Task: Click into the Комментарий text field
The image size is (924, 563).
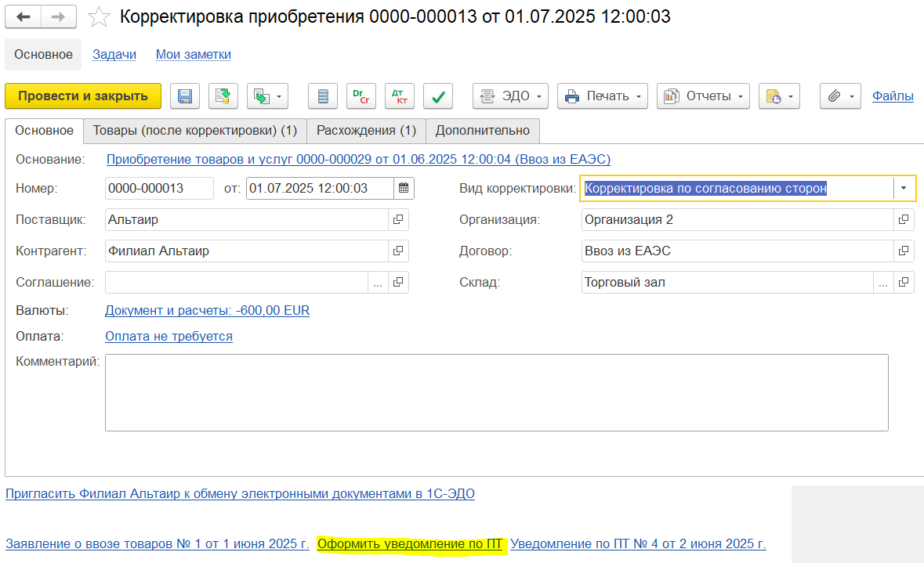Action: 496,392
